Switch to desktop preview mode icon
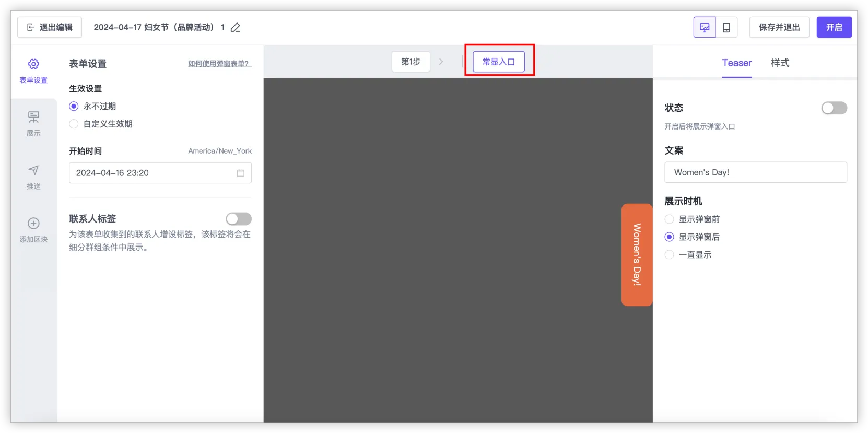 point(705,28)
